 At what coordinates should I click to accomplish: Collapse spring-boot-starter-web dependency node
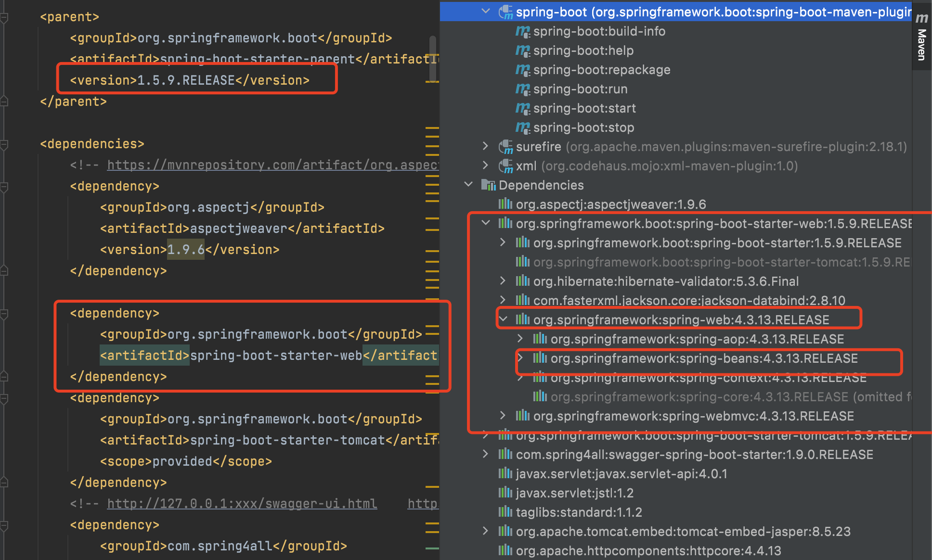click(485, 223)
